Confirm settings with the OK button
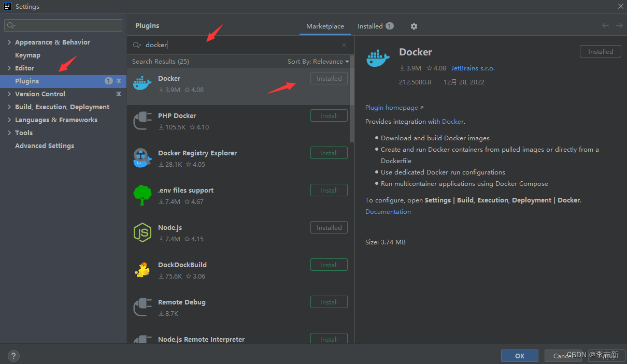This screenshot has height=364, width=627. (520, 356)
